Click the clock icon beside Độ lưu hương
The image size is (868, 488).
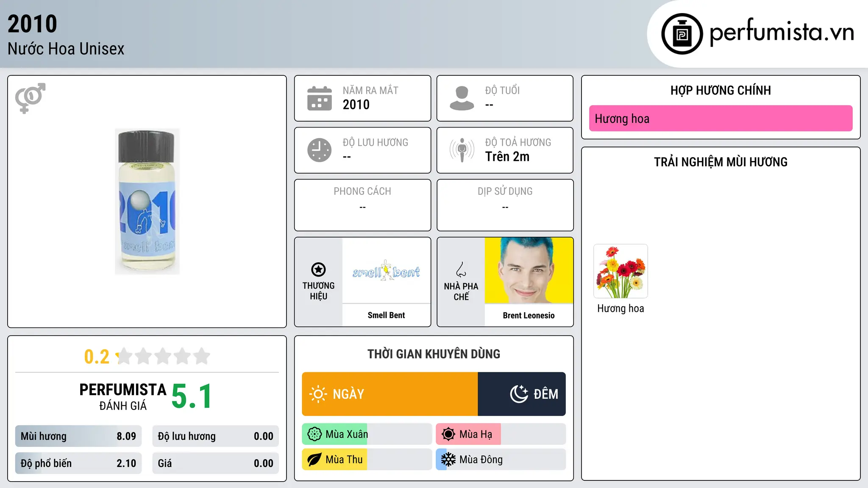[x=320, y=150]
